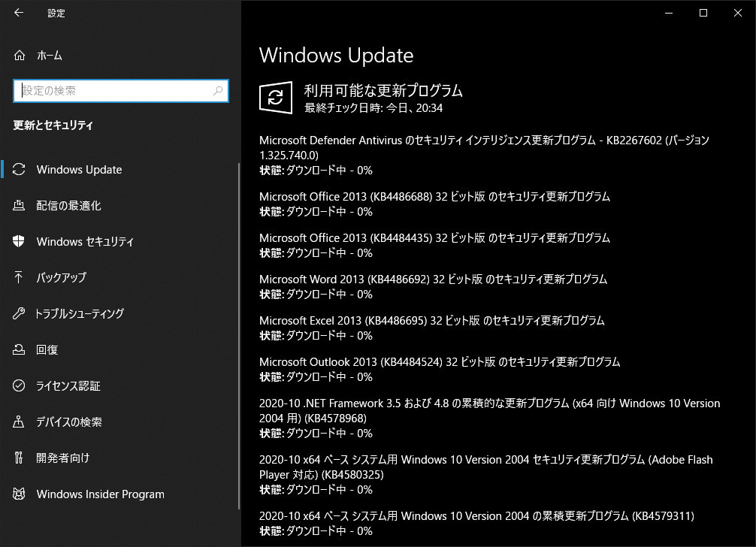756x547 pixels.
Task: Select the ライセンス認証 checkmark icon
Action: click(x=19, y=385)
